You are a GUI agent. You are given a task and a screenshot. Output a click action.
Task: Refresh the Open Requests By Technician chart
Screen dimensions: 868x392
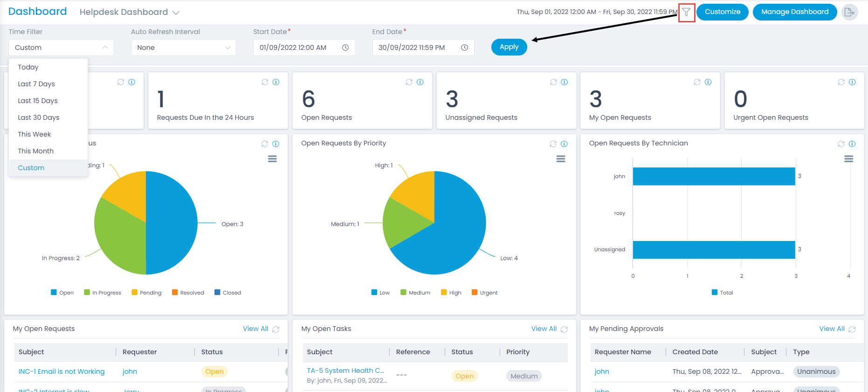tap(841, 144)
